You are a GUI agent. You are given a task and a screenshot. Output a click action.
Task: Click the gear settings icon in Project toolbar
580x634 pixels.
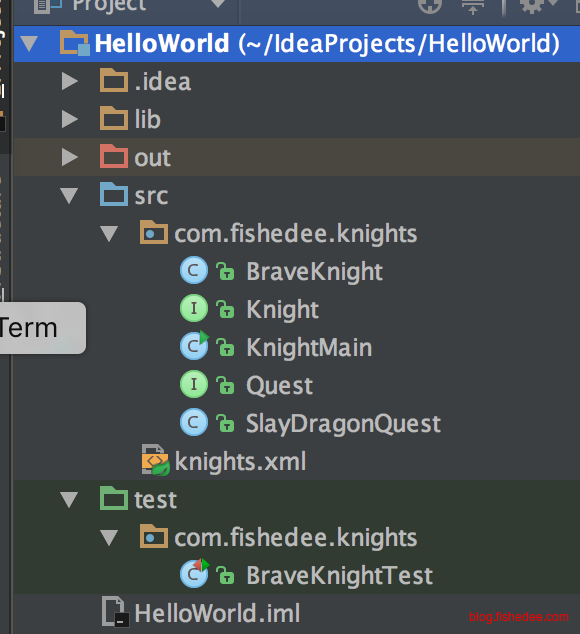pyautogui.click(x=533, y=6)
